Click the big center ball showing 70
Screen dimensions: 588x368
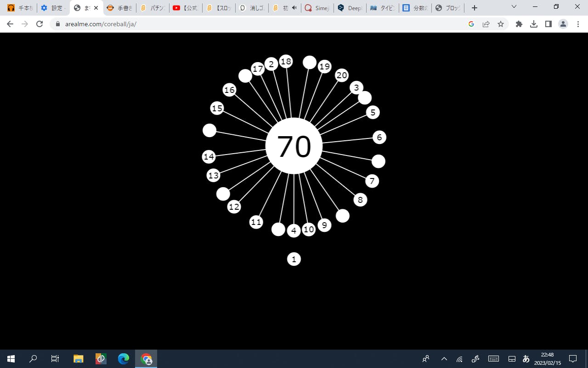point(294,146)
